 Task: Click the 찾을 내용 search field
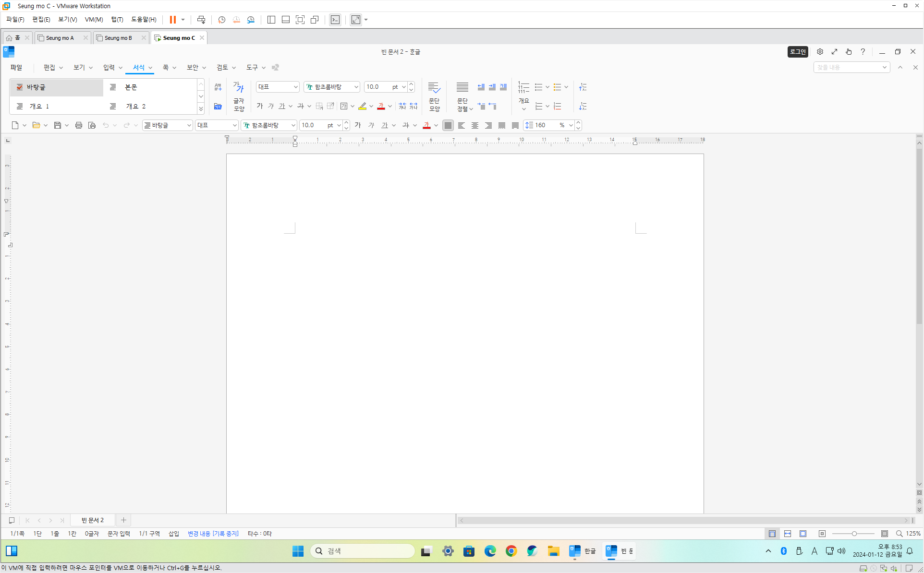click(x=848, y=68)
